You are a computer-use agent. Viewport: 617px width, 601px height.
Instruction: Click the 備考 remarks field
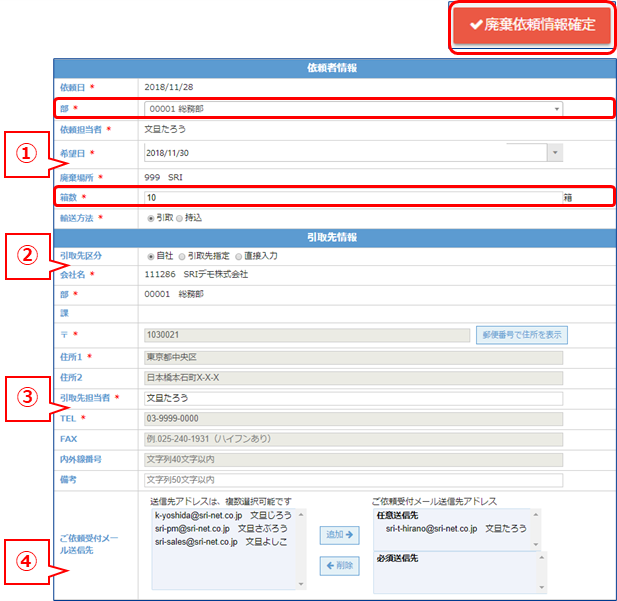352,479
